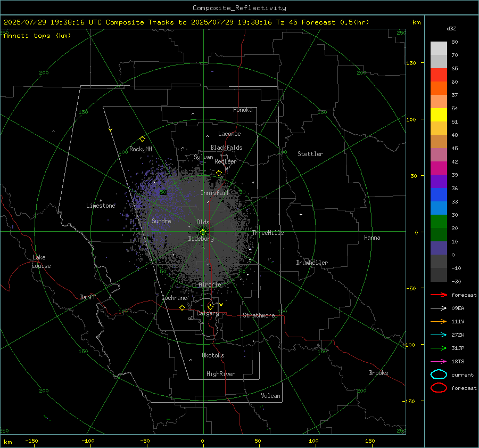Click the Cochrane city label

click(174, 298)
